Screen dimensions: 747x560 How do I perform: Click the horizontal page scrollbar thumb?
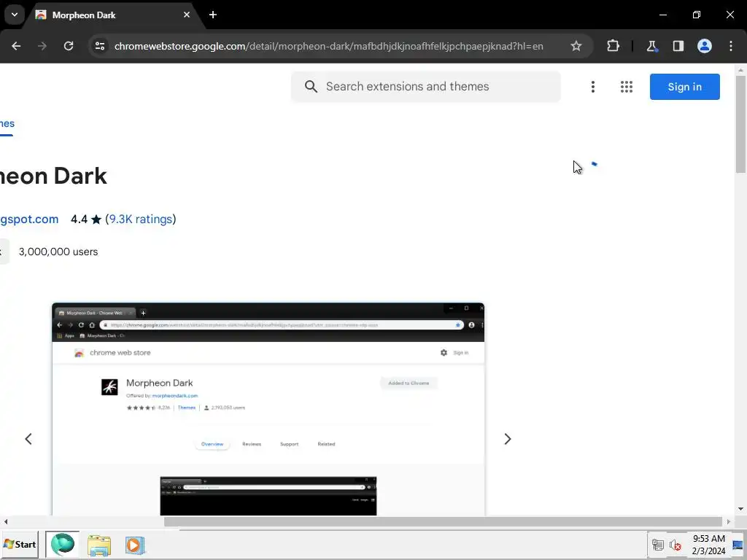(x=443, y=521)
